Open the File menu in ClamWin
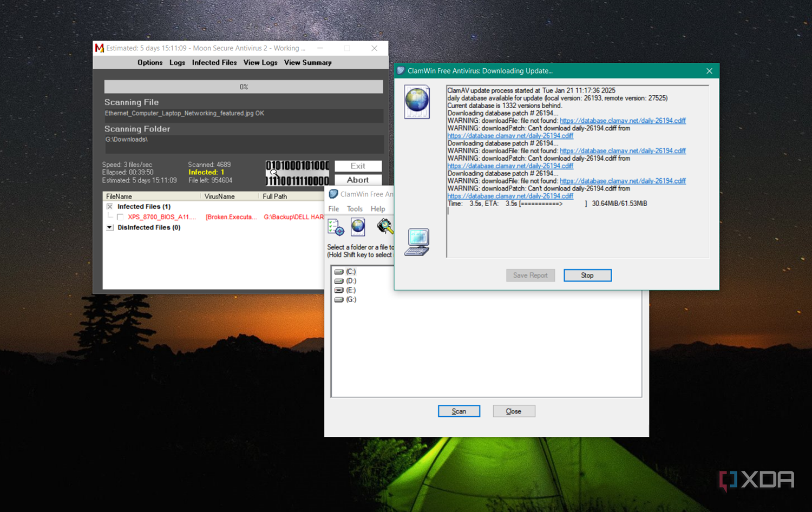 (333, 208)
